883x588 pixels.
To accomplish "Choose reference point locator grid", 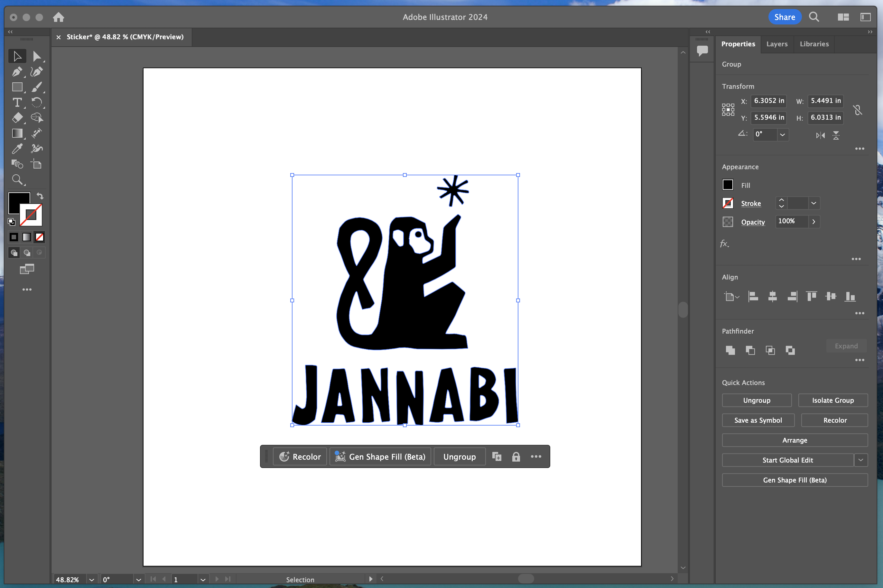I will click(x=728, y=110).
